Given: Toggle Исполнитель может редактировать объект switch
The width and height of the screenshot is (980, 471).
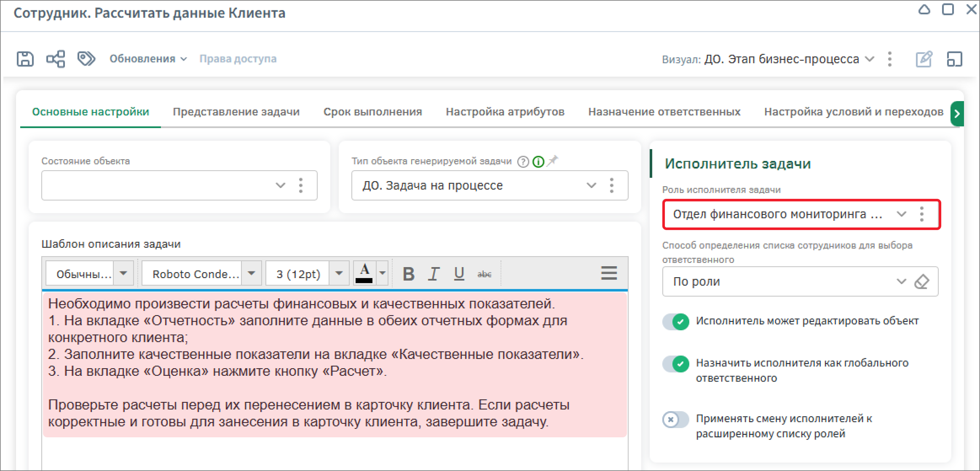Looking at the screenshot, I should pyautogui.click(x=676, y=322).
